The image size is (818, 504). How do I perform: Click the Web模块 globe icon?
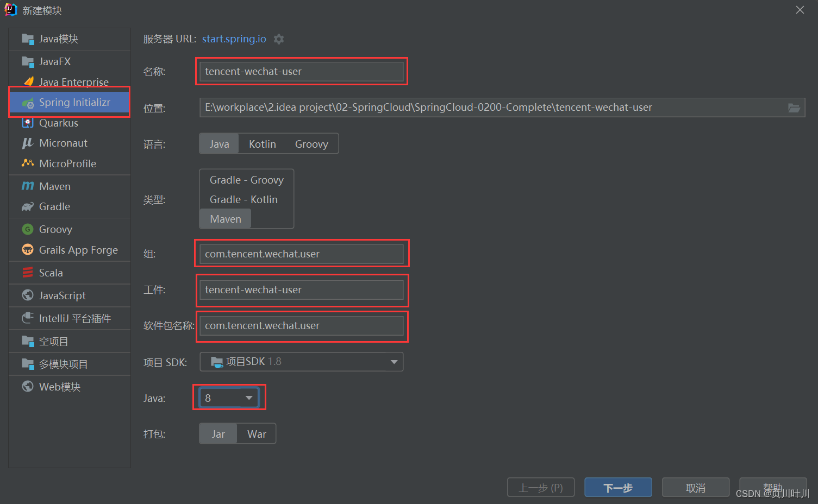click(x=28, y=386)
